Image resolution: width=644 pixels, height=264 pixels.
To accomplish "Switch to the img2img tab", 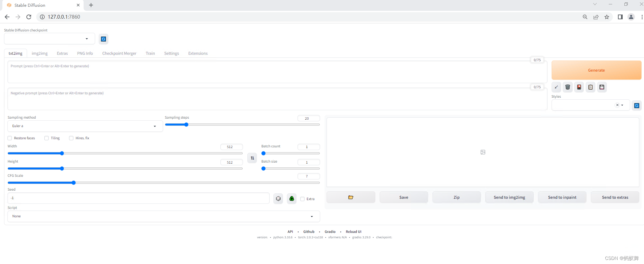I will pyautogui.click(x=40, y=53).
